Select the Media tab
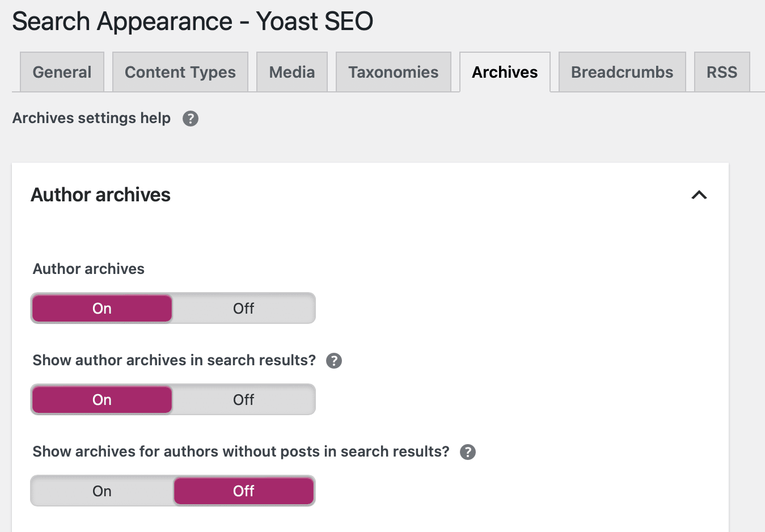This screenshot has width=765, height=532. 291,72
